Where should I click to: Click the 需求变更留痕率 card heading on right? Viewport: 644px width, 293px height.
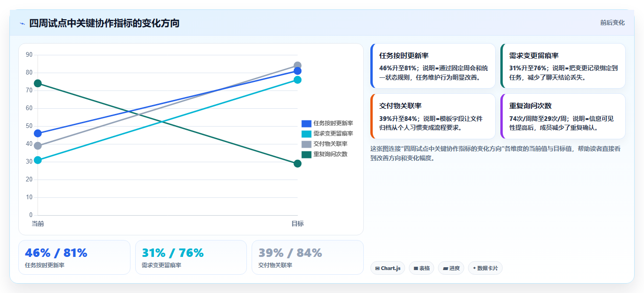click(x=534, y=55)
